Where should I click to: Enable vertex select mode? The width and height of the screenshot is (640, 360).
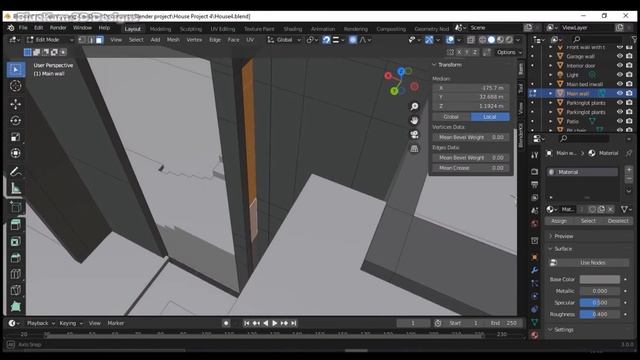[x=82, y=40]
